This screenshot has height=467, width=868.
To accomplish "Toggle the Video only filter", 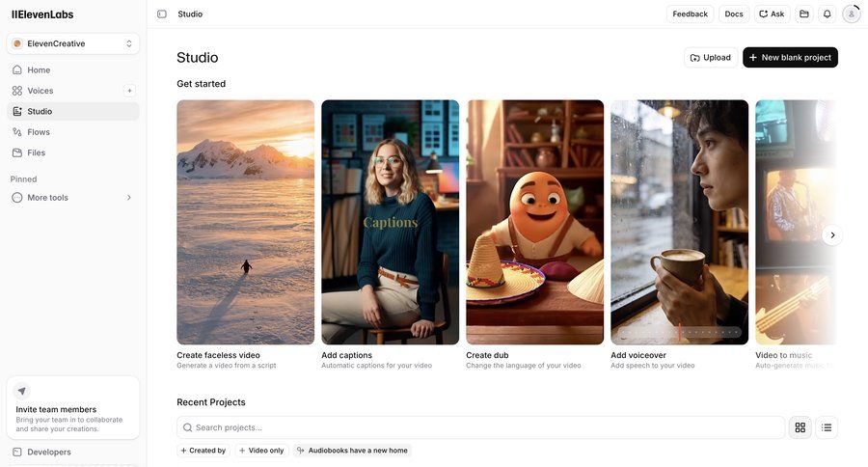I will (x=261, y=451).
